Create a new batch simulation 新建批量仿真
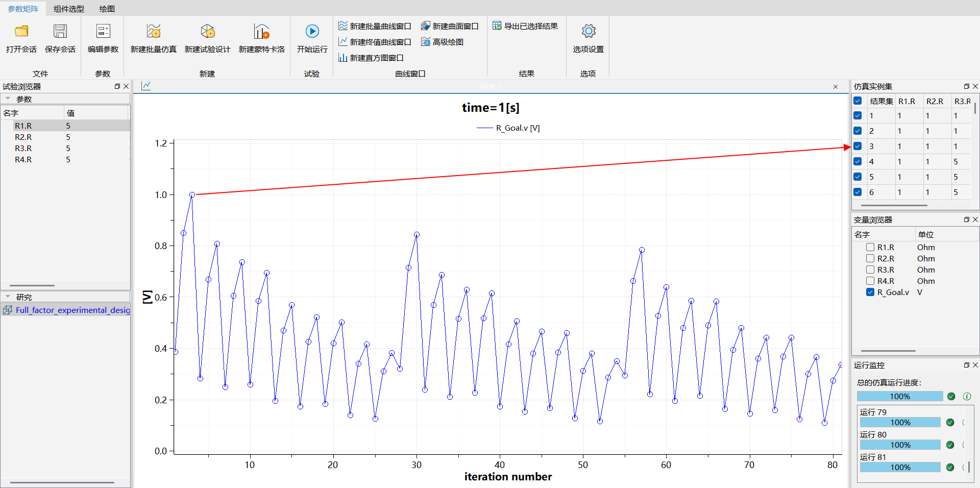980x488 pixels. click(154, 32)
